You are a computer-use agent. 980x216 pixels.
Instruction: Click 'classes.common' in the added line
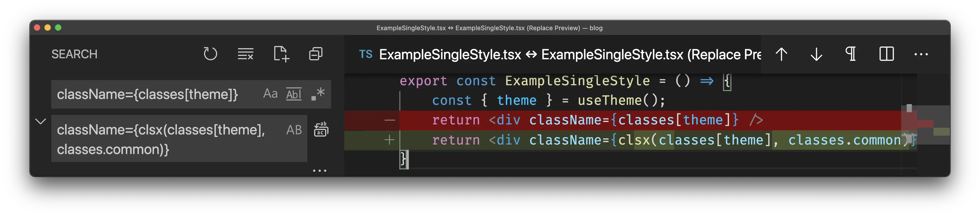click(845, 140)
